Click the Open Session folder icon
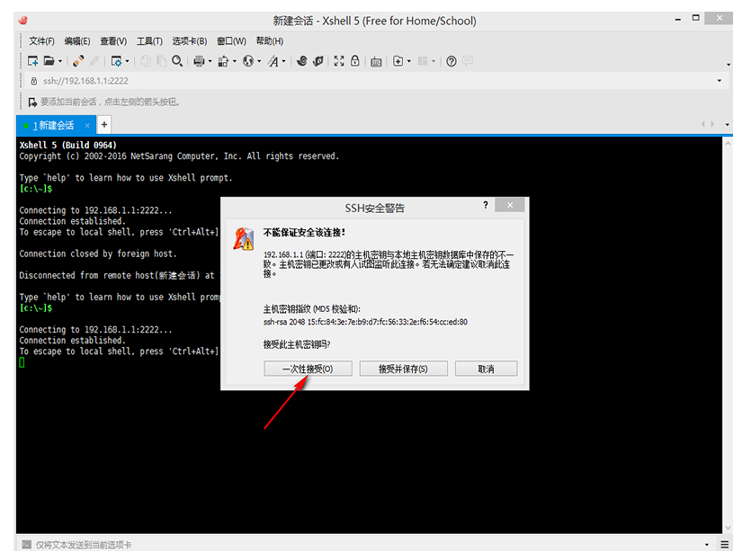The width and height of the screenshot is (742, 560). (50, 61)
